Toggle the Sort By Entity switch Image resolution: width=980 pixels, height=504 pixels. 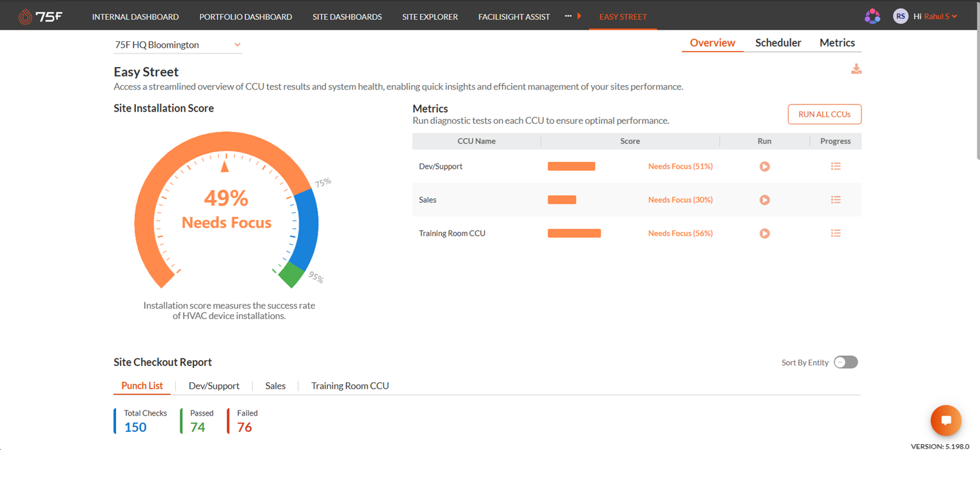[x=845, y=362]
